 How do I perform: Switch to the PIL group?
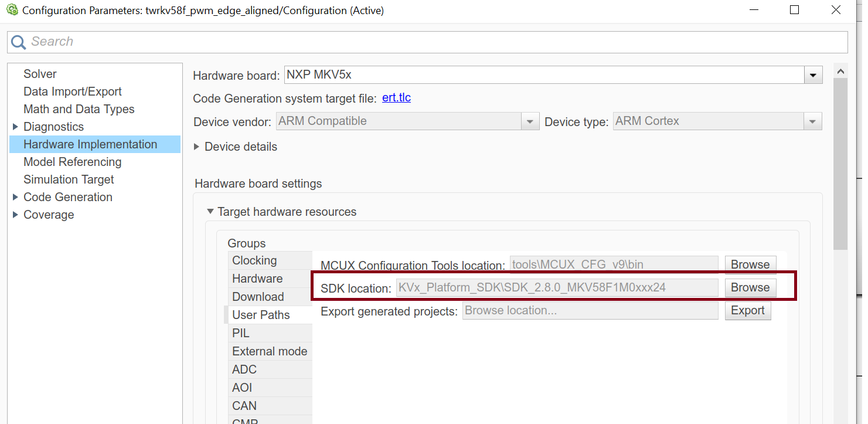tap(241, 333)
